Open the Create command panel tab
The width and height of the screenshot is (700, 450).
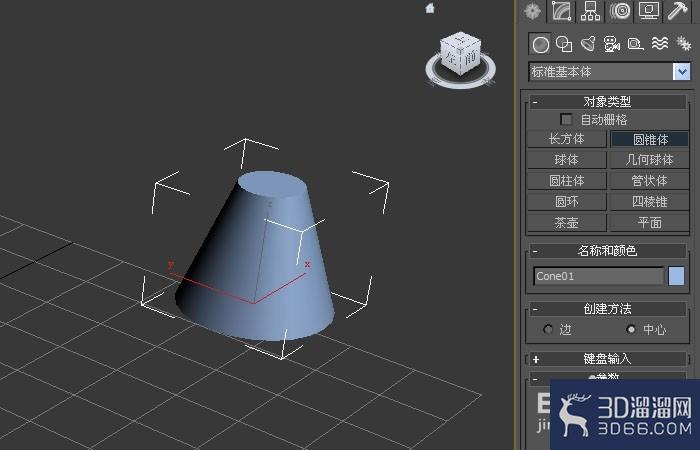pyautogui.click(x=532, y=11)
